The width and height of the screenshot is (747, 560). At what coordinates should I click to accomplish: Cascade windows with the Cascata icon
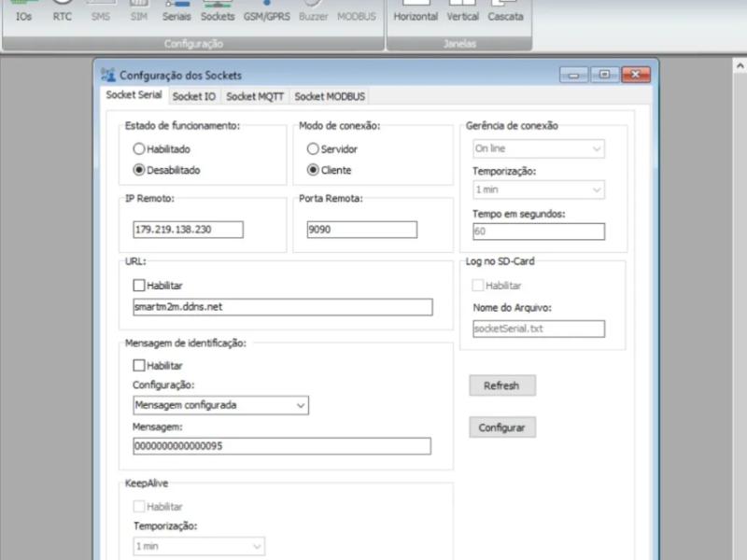point(505,10)
